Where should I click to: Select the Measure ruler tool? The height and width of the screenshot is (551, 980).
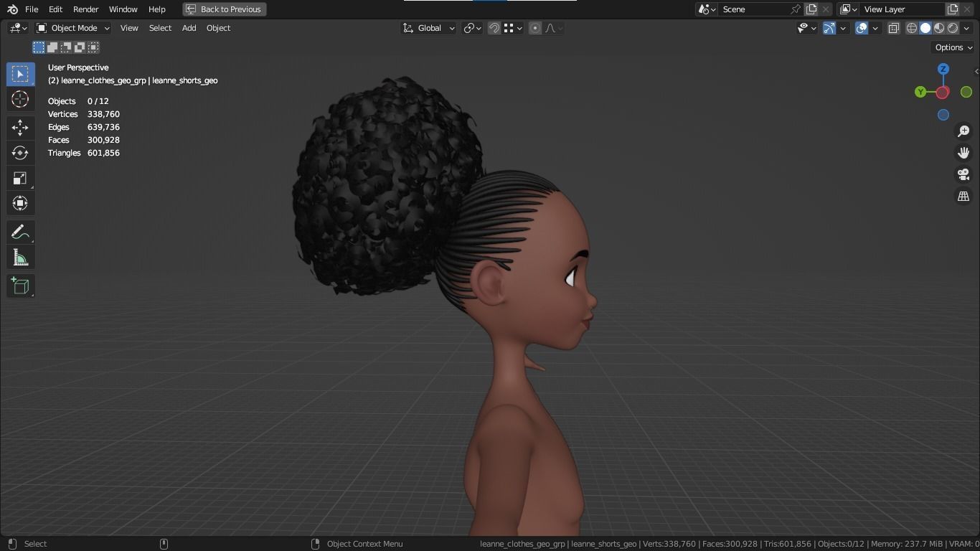click(x=20, y=258)
